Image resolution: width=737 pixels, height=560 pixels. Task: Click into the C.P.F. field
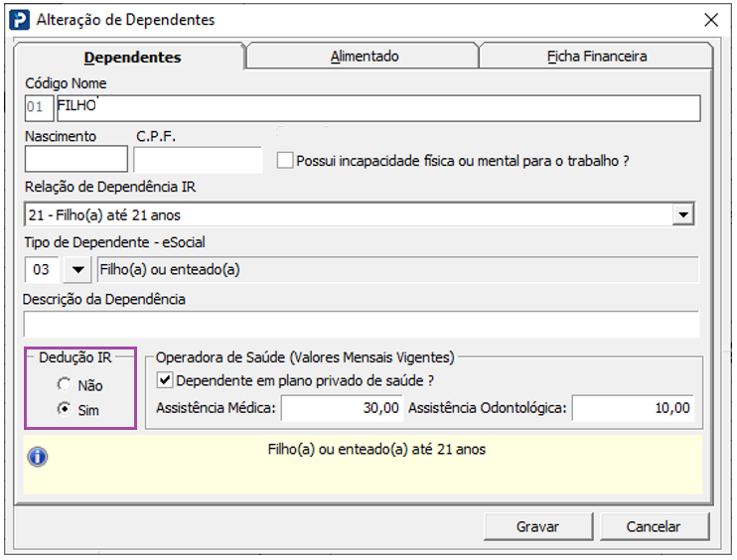[x=198, y=160]
